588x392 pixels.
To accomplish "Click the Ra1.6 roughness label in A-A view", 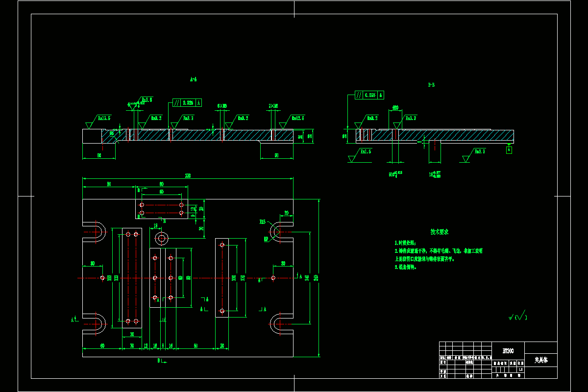I will coord(147,99).
